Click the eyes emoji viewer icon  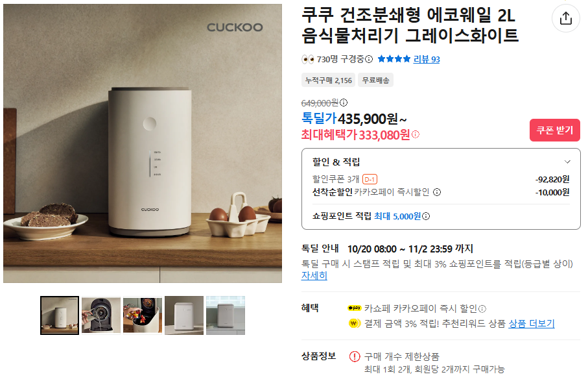[308, 59]
